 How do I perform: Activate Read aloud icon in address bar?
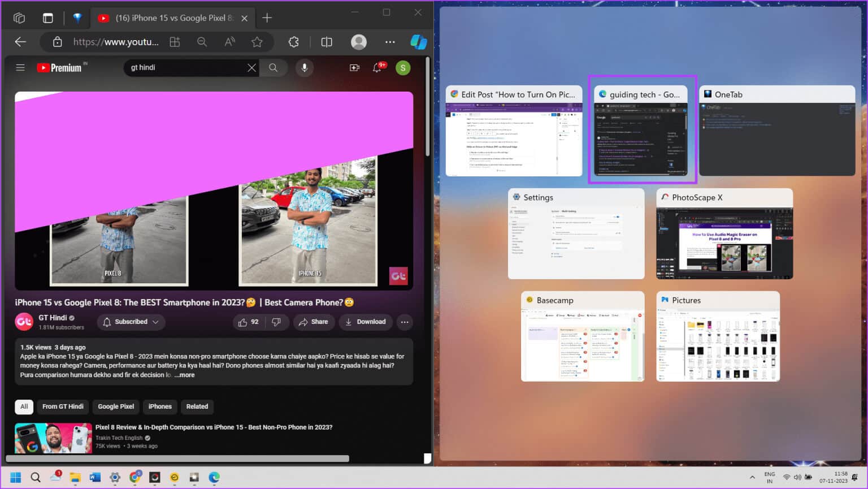tap(229, 42)
